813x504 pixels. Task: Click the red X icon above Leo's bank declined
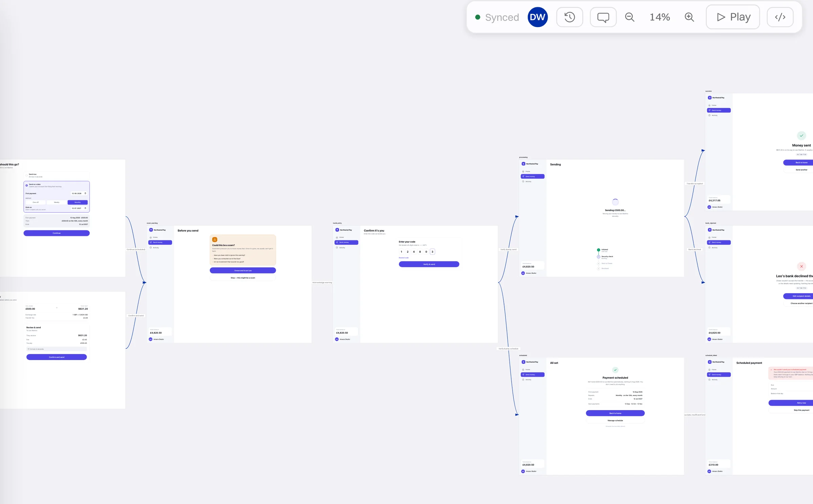pos(801,266)
